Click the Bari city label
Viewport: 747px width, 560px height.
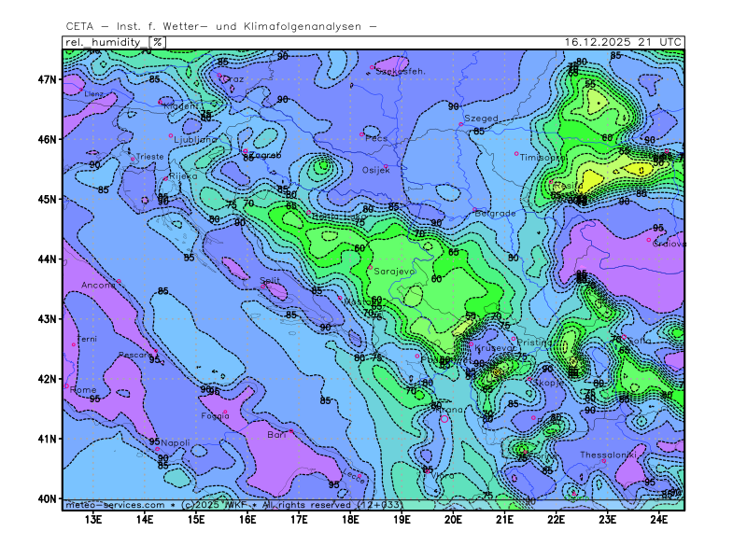[x=276, y=435]
